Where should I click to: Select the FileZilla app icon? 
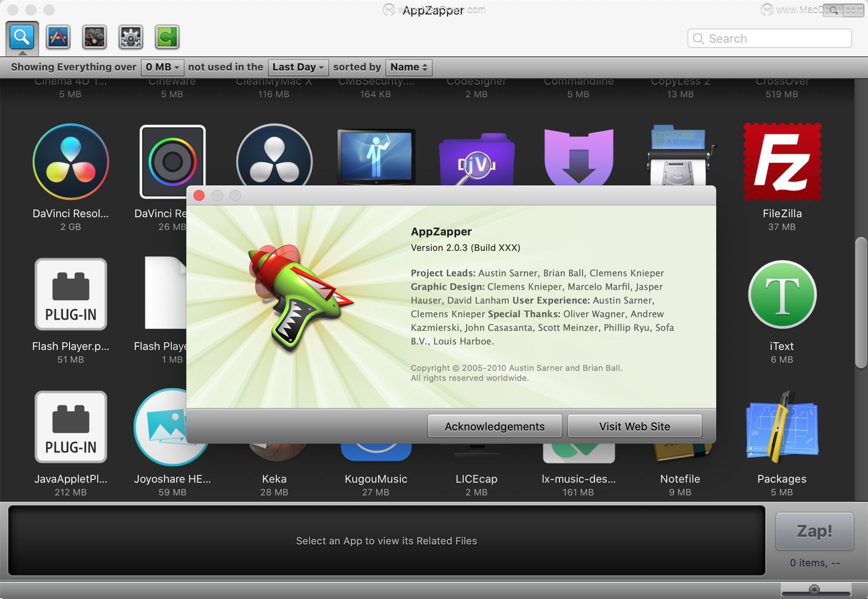782,162
